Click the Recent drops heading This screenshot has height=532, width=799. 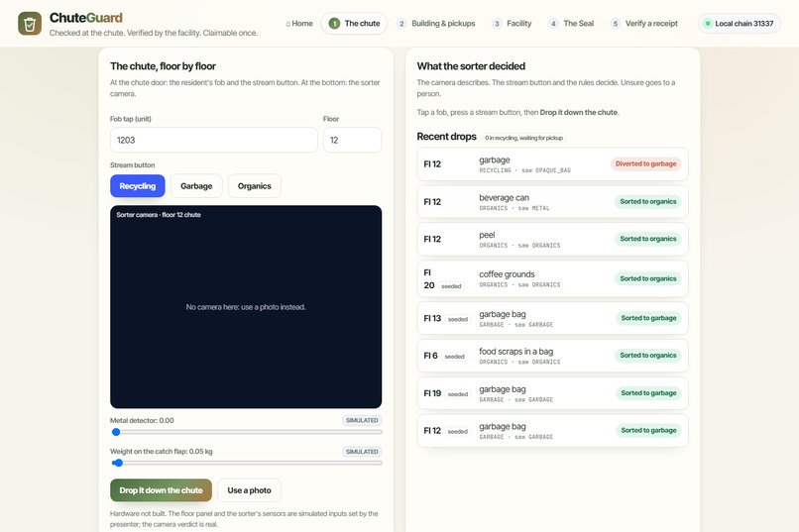pyautogui.click(x=446, y=137)
